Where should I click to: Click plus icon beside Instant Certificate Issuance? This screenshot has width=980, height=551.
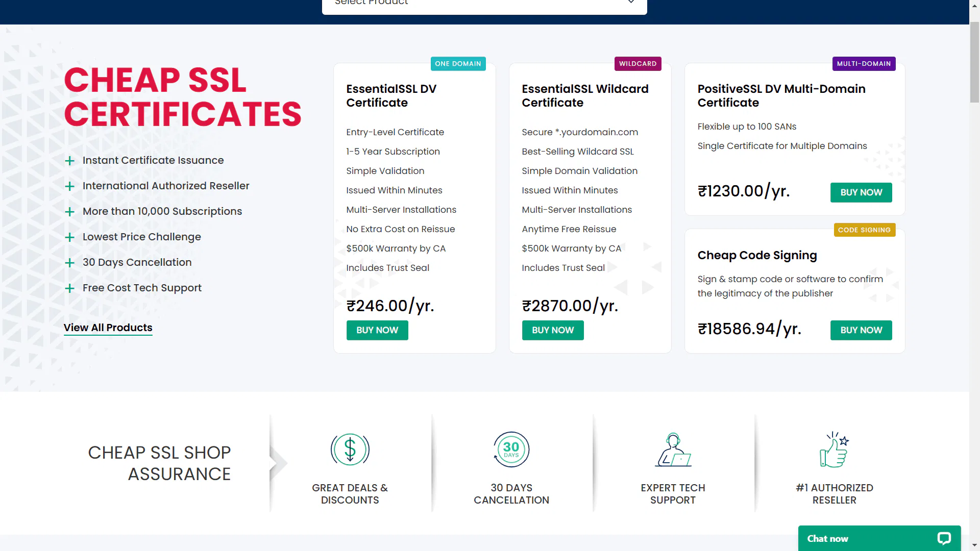tap(70, 161)
